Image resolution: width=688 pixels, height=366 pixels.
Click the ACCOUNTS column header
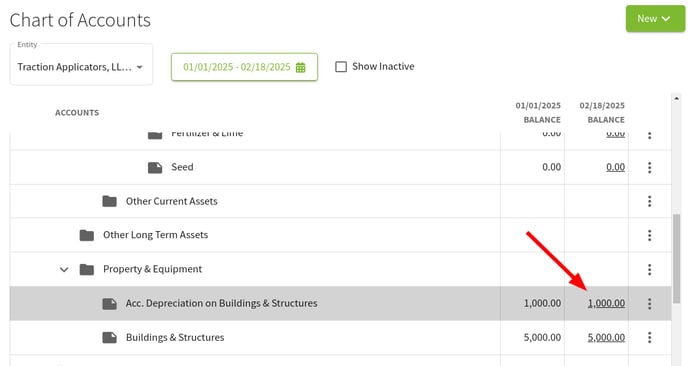coord(77,113)
